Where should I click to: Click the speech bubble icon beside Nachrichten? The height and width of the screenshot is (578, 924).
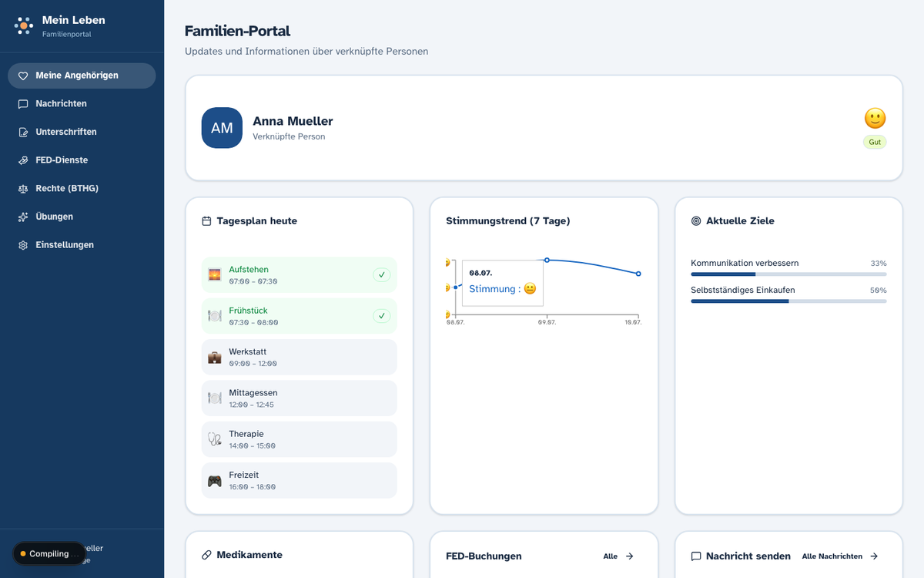pyautogui.click(x=23, y=104)
